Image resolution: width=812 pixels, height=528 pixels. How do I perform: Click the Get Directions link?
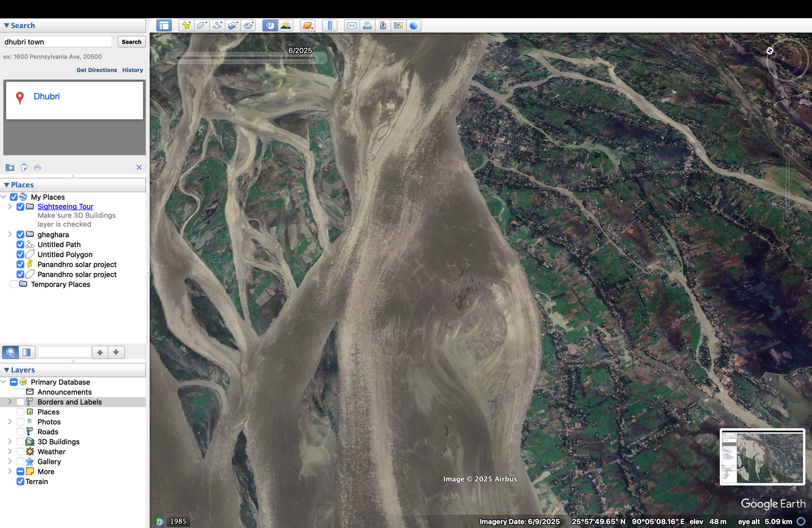(x=96, y=70)
